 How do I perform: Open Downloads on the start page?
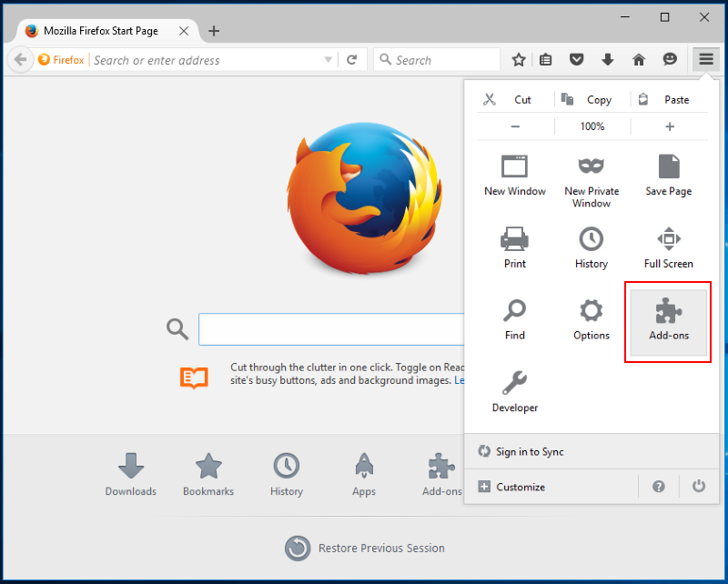tap(130, 475)
